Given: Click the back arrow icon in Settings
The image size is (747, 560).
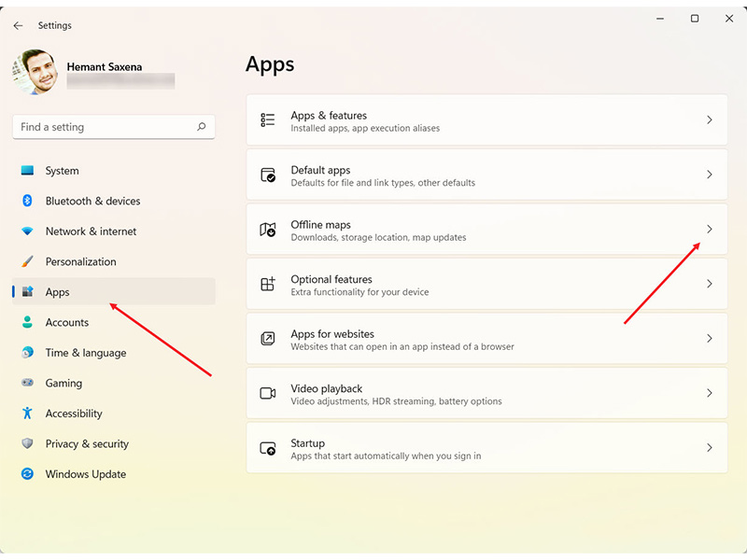Looking at the screenshot, I should (18, 26).
